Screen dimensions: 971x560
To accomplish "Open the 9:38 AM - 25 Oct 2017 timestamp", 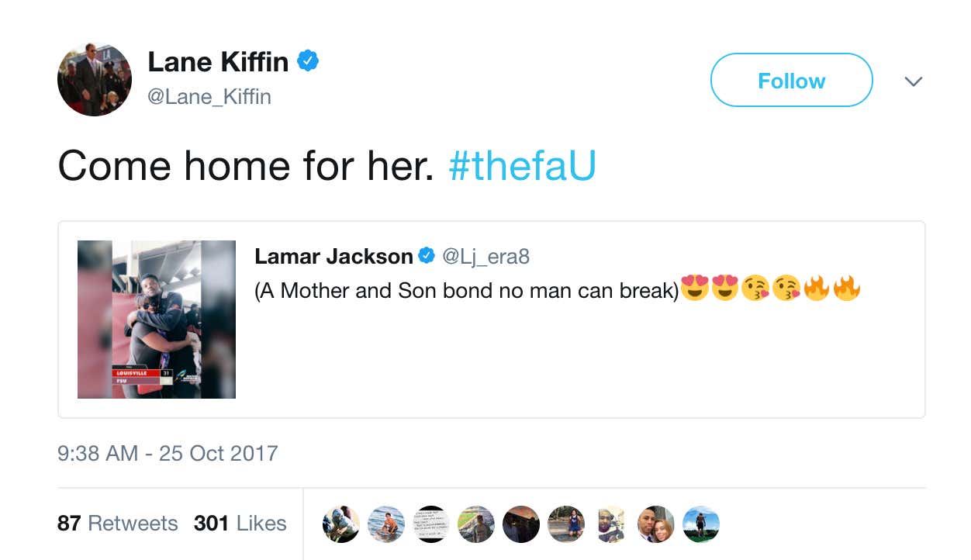I will pyautogui.click(x=168, y=453).
